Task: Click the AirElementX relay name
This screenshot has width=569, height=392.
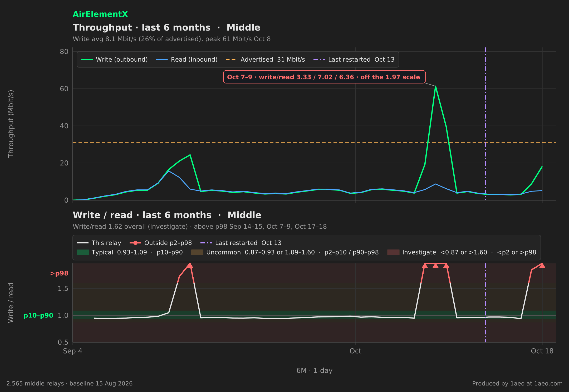Action: pos(100,14)
